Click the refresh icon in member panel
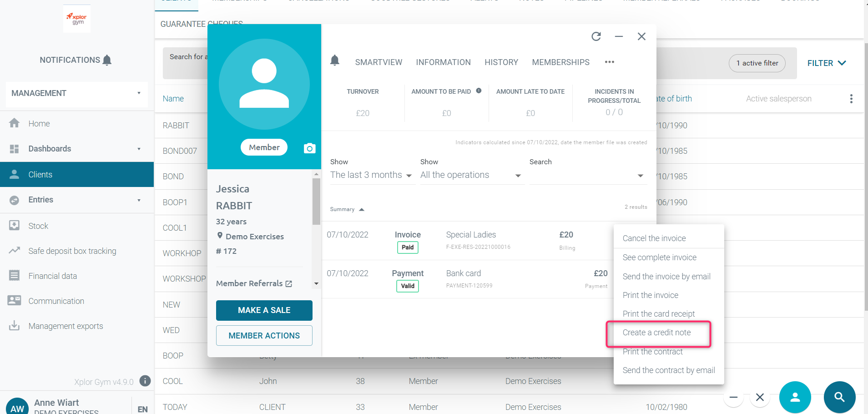This screenshot has height=414, width=868. pyautogui.click(x=596, y=36)
